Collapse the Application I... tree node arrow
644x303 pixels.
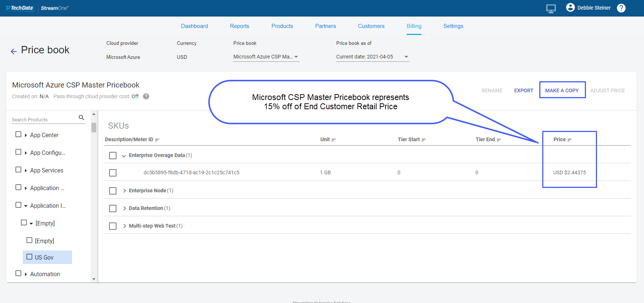click(26, 206)
